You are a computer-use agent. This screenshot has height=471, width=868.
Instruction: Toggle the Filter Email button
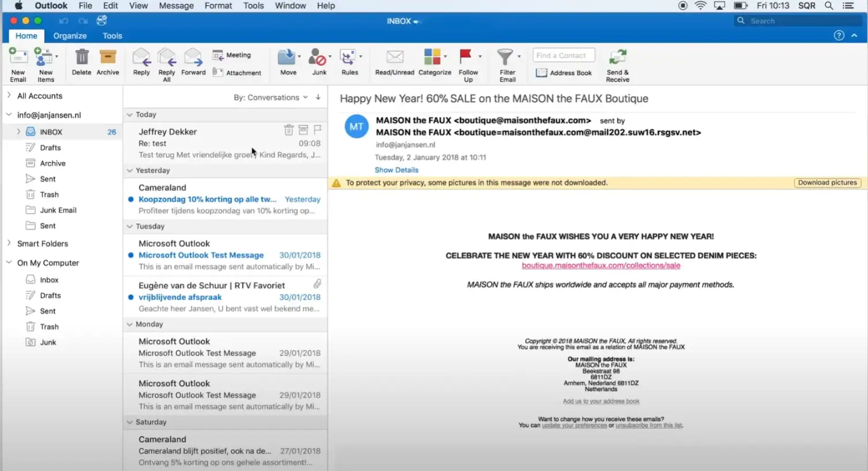pos(506,58)
